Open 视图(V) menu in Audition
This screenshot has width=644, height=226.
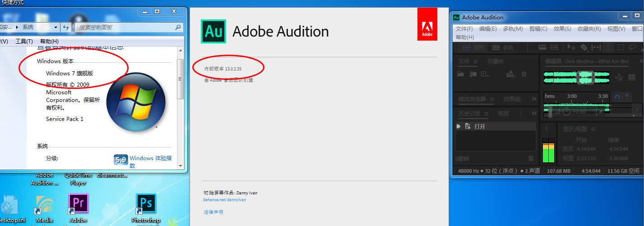coord(616,29)
